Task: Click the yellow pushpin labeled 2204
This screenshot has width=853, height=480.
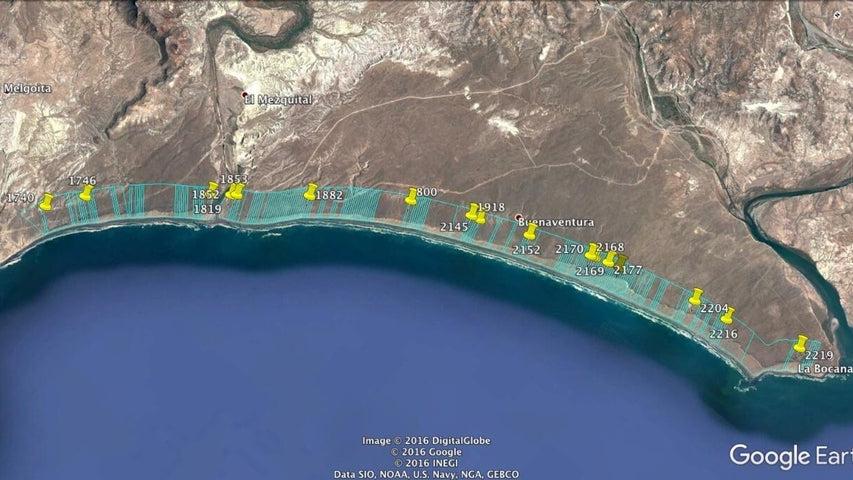Action: pyautogui.click(x=697, y=296)
